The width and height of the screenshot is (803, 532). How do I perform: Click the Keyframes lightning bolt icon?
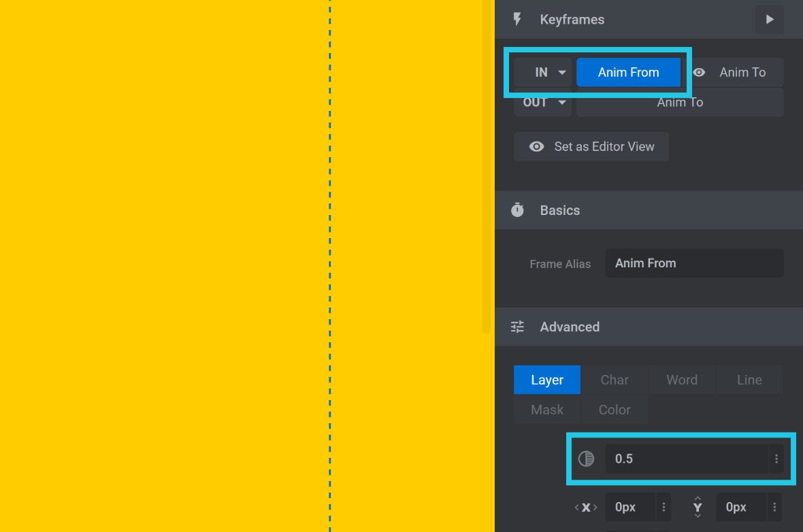tap(517, 20)
